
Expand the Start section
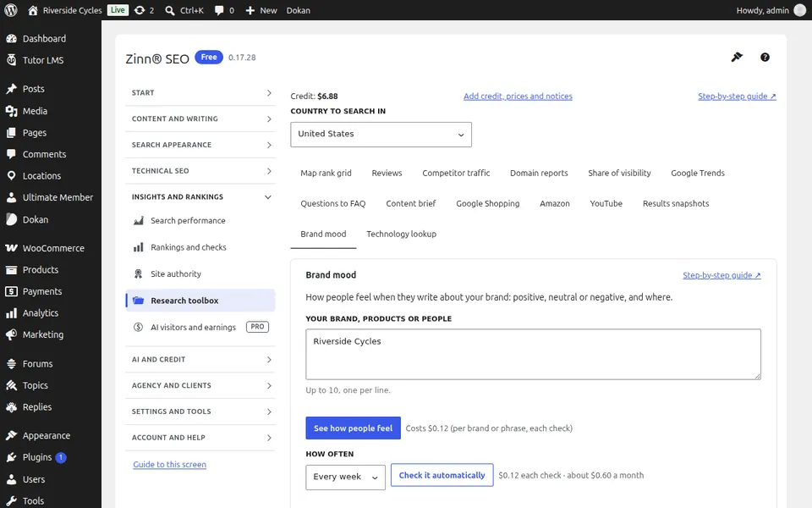tap(200, 93)
